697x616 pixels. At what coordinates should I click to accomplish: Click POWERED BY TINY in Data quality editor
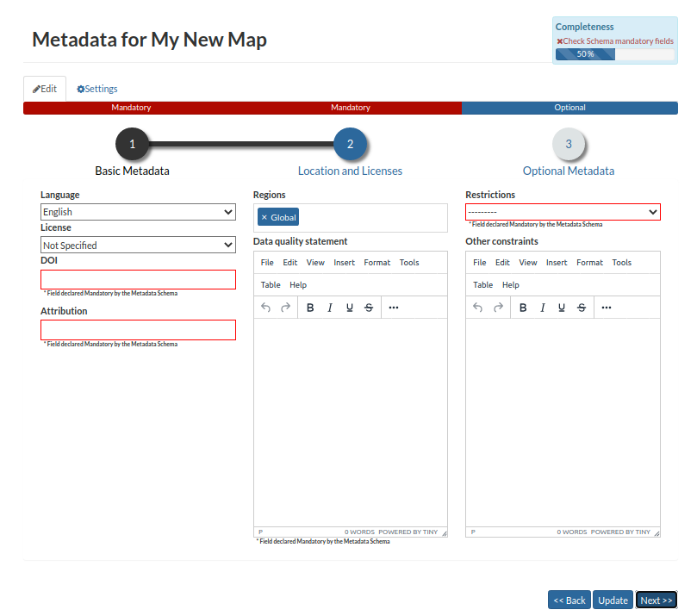408,532
